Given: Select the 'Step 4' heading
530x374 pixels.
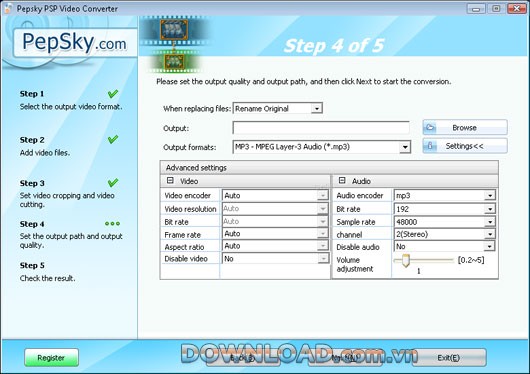Looking at the screenshot, I should 32,224.
